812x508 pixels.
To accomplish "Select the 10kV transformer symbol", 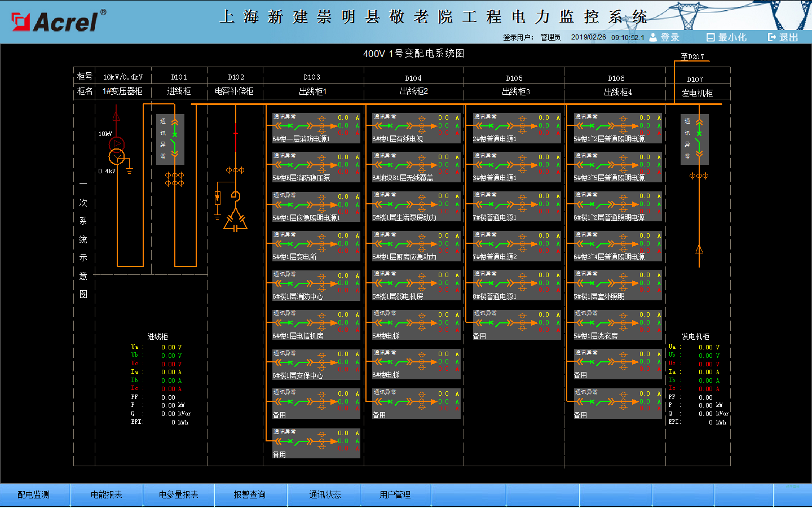I will pos(117,151).
